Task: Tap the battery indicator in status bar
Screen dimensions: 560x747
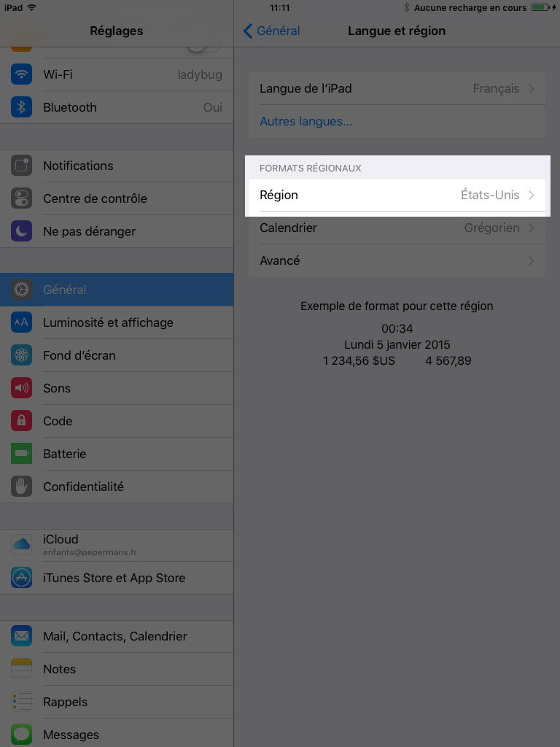Action: click(542, 7)
